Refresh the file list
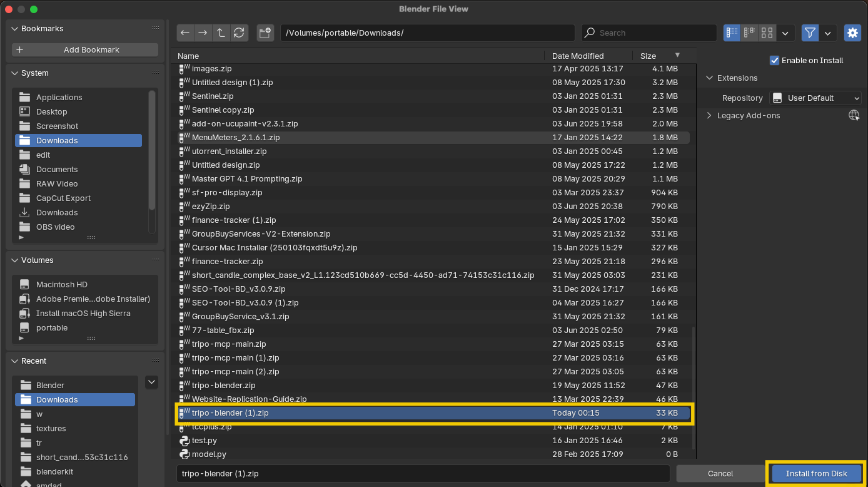The image size is (868, 487). tap(239, 33)
